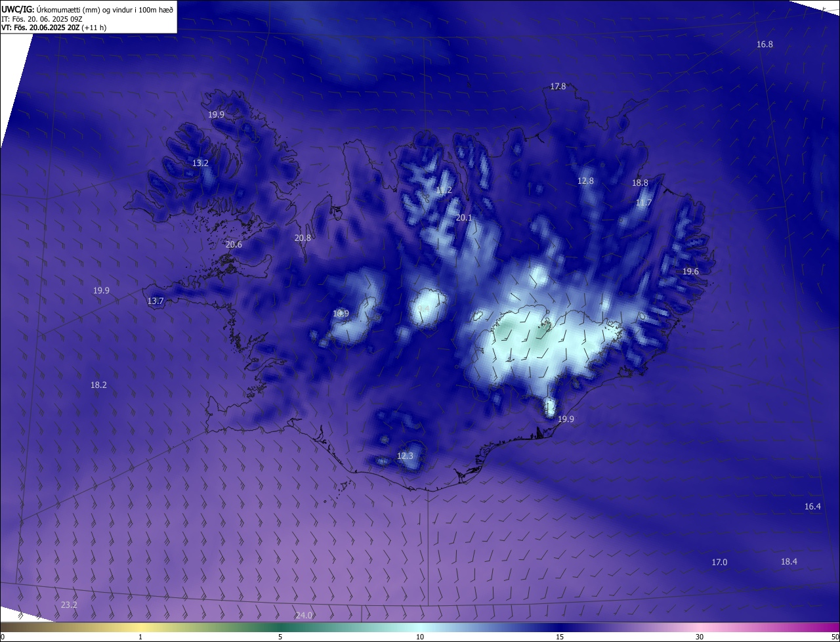
Task: Click the 15 label on the color scale
Action: [560, 637]
